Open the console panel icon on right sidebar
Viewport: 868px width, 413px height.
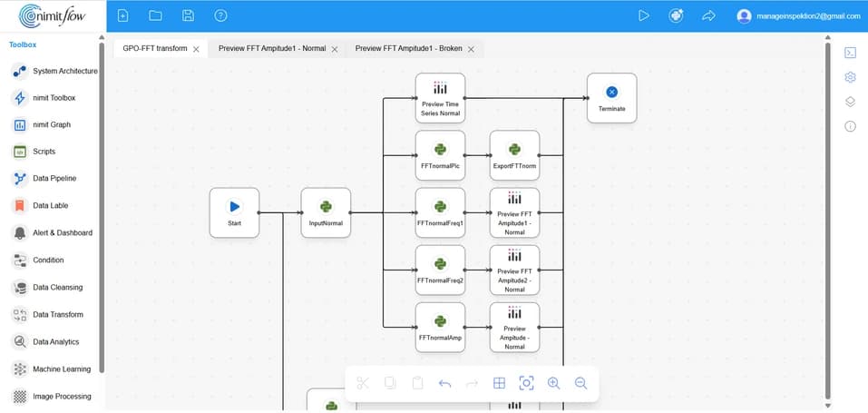point(850,53)
